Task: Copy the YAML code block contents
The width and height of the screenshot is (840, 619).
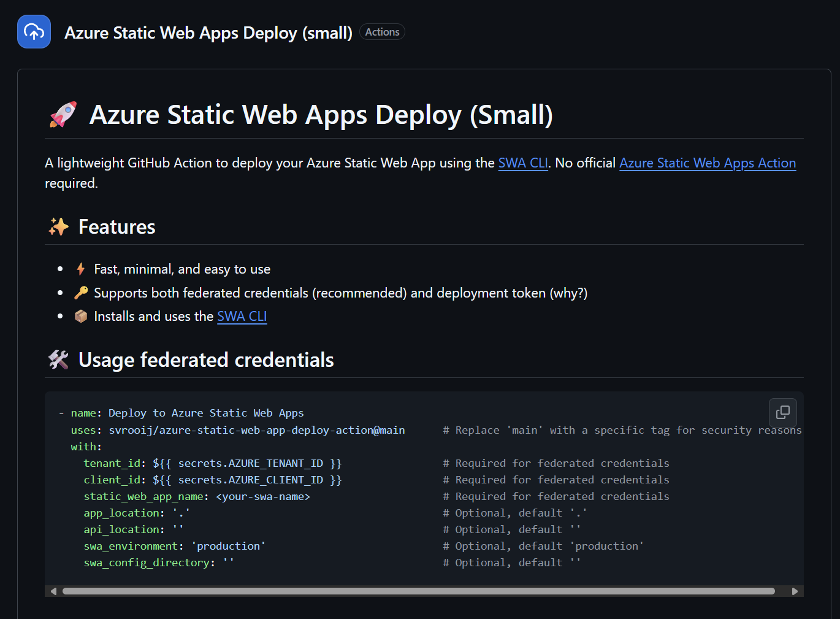Action: click(x=783, y=412)
